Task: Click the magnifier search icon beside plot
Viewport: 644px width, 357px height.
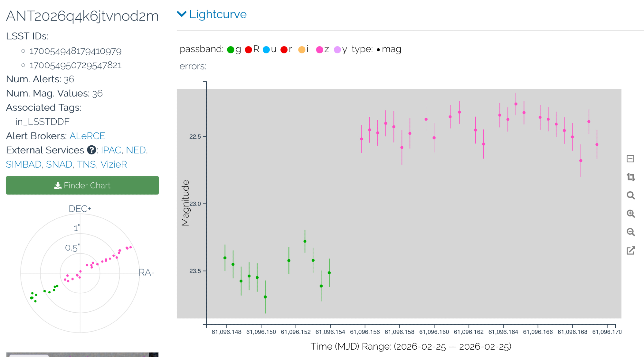Action: click(x=630, y=195)
